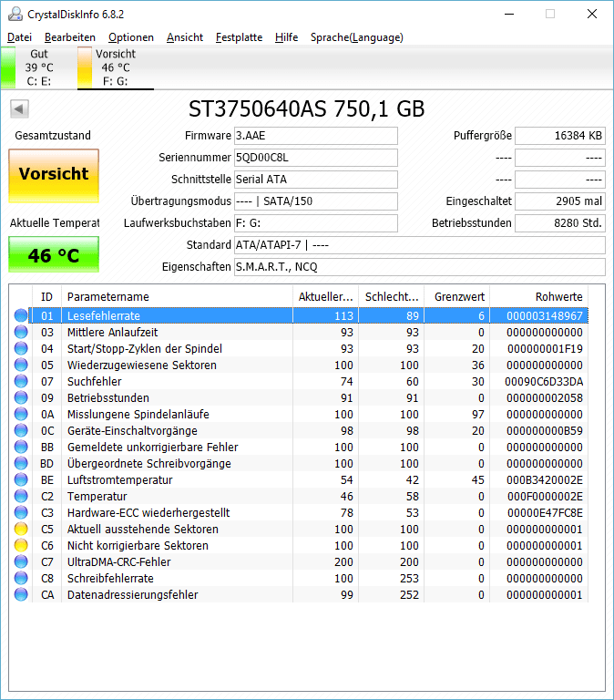Open the Bearbeiten menu
614x700 pixels.
pos(70,37)
